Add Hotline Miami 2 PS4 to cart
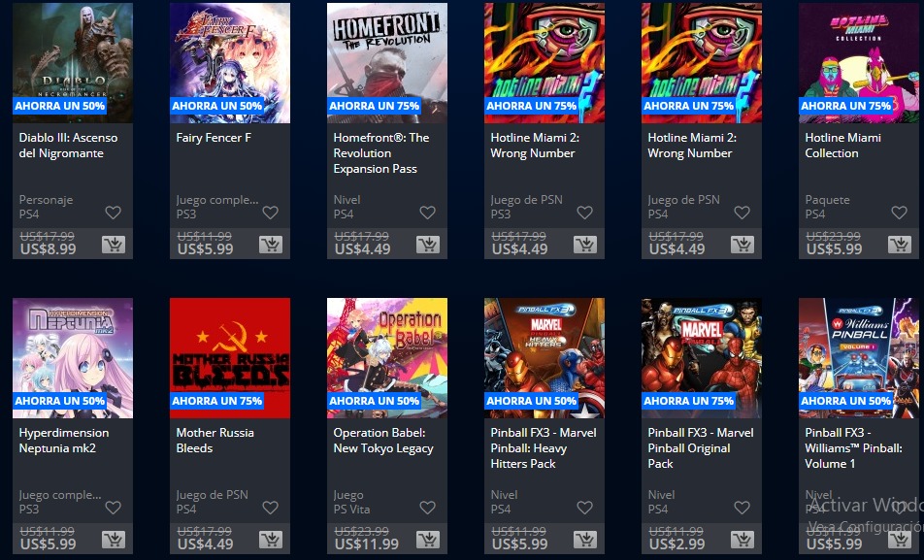The height and width of the screenshot is (560, 924). tap(742, 244)
